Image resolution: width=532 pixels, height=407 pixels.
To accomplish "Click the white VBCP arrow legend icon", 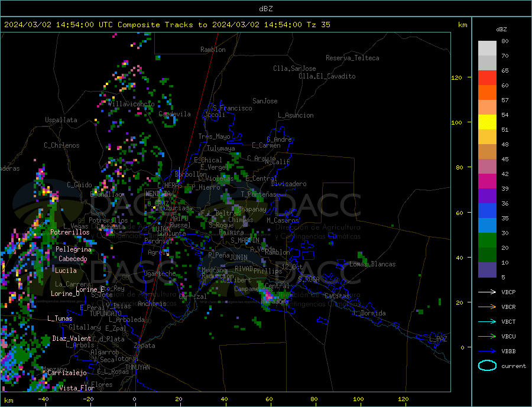I will coord(487,292).
